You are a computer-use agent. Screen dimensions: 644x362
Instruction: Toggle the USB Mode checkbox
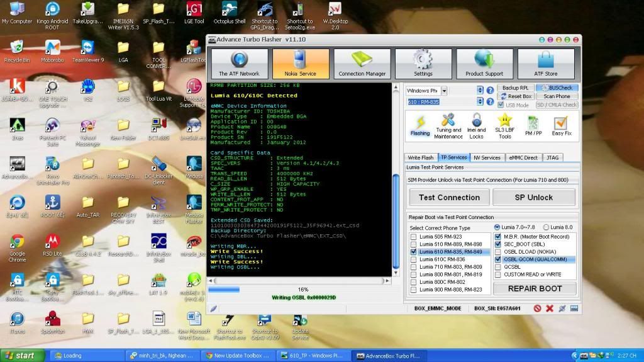tap(501, 105)
